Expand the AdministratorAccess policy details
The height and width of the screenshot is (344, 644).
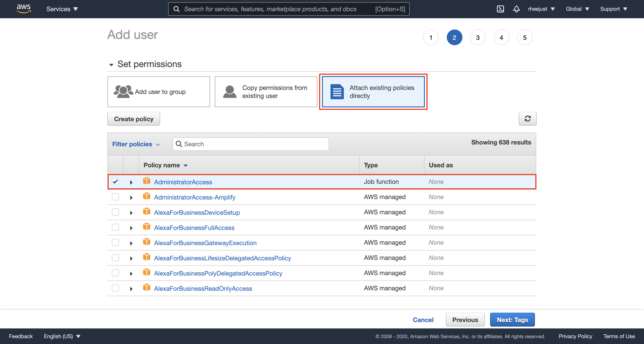pyautogui.click(x=131, y=182)
